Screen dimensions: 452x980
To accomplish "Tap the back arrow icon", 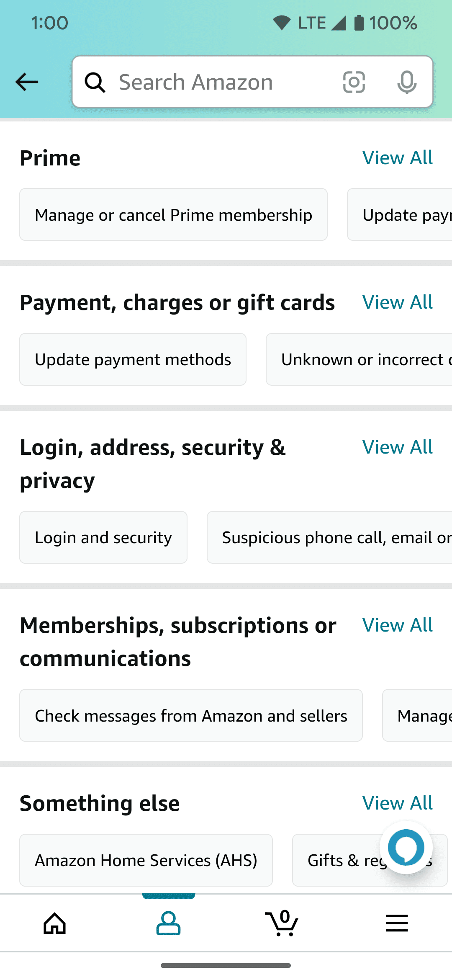I will pos(27,82).
